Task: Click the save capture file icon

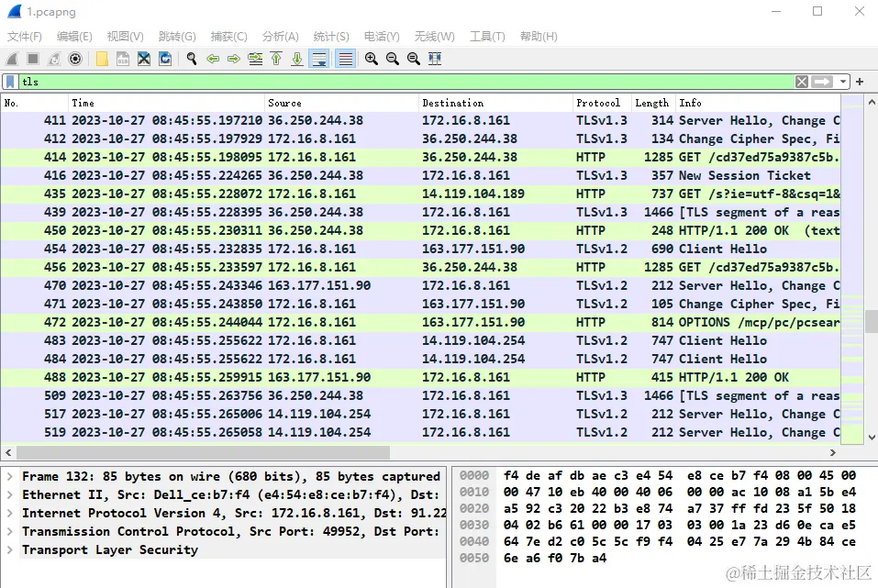Action: (123, 59)
